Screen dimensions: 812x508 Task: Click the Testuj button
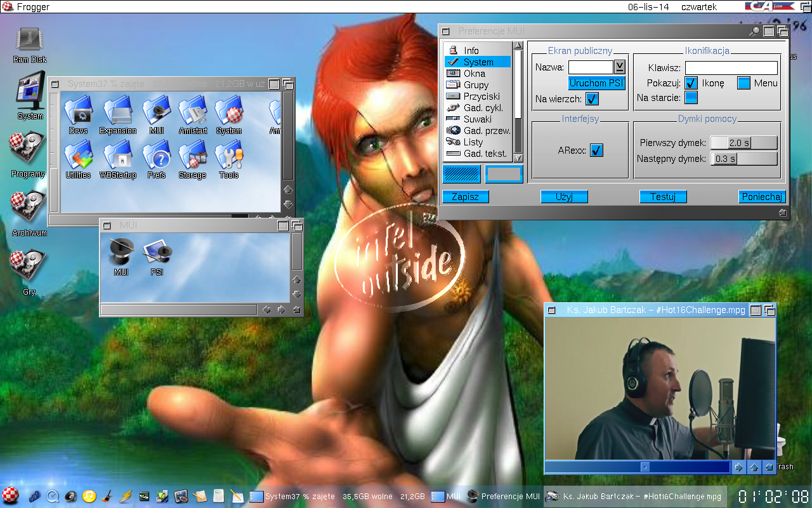tap(663, 197)
